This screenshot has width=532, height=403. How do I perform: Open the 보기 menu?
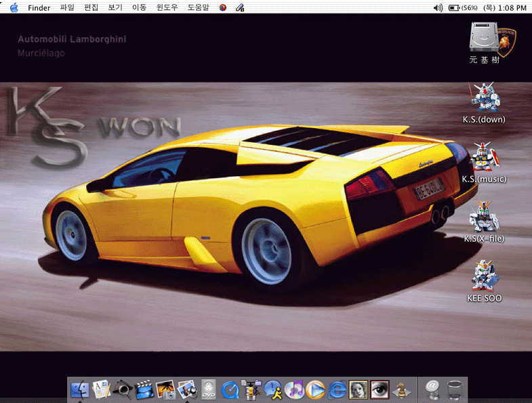(115, 7)
